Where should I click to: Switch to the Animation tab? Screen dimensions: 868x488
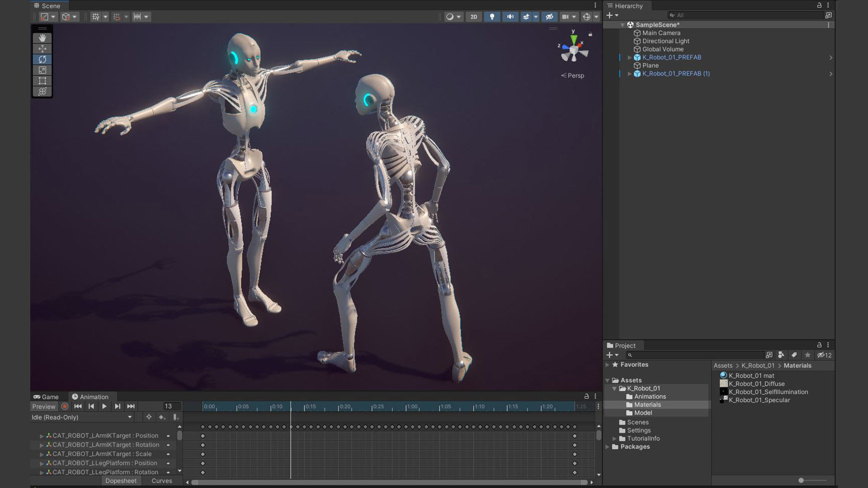(90, 397)
